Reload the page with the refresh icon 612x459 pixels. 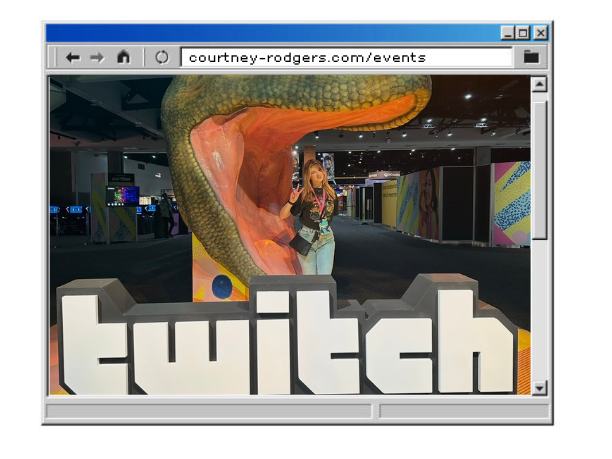162,57
